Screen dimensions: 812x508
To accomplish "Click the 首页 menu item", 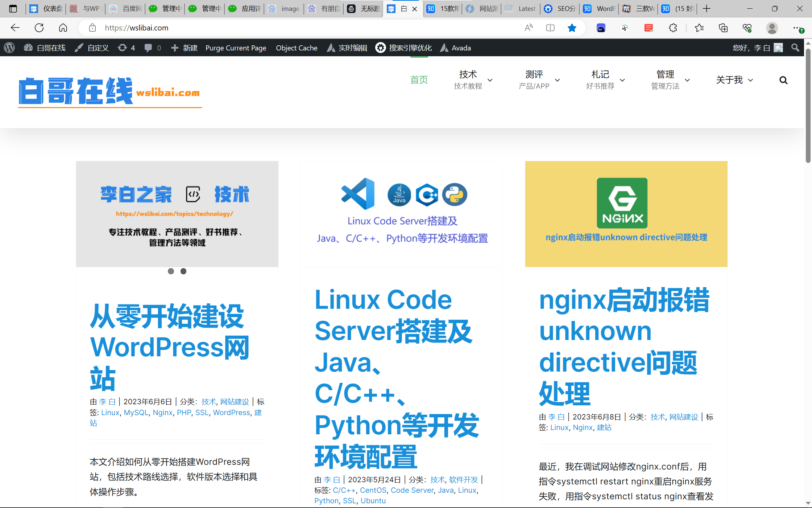I will click(419, 80).
